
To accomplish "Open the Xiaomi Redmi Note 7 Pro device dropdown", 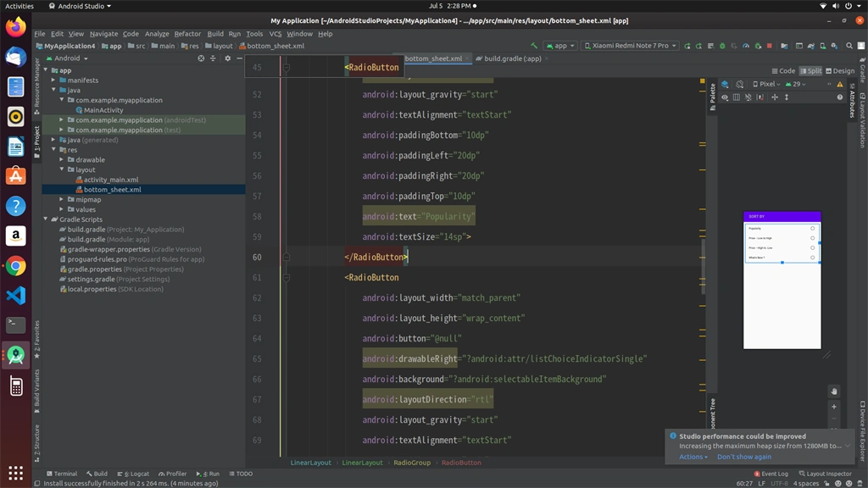I will (x=630, y=46).
